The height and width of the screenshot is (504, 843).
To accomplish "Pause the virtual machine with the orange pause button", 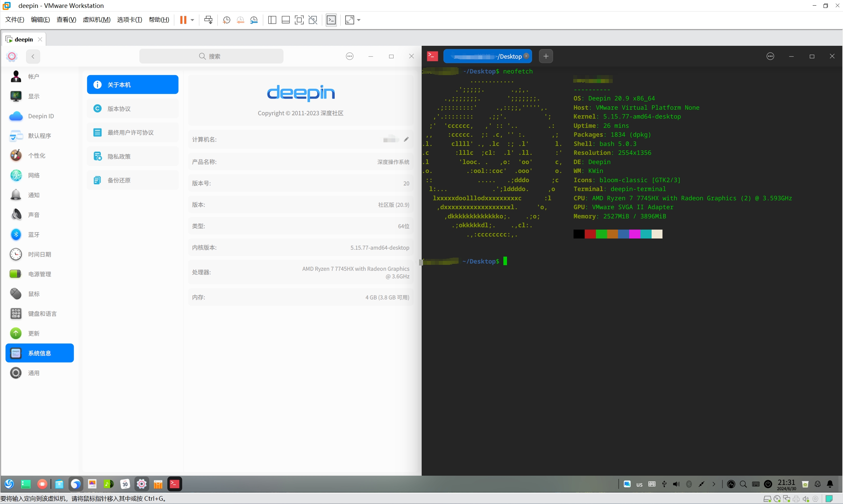I will 183,20.
